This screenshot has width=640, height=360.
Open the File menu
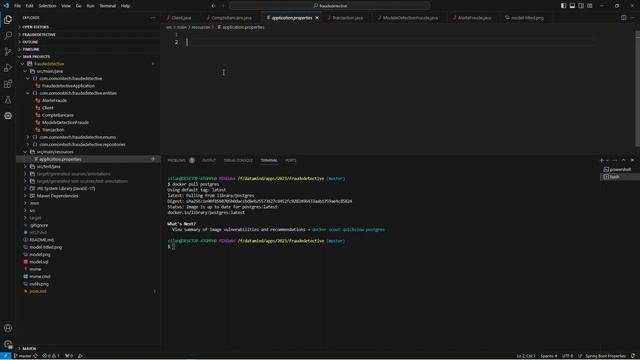(17, 6)
